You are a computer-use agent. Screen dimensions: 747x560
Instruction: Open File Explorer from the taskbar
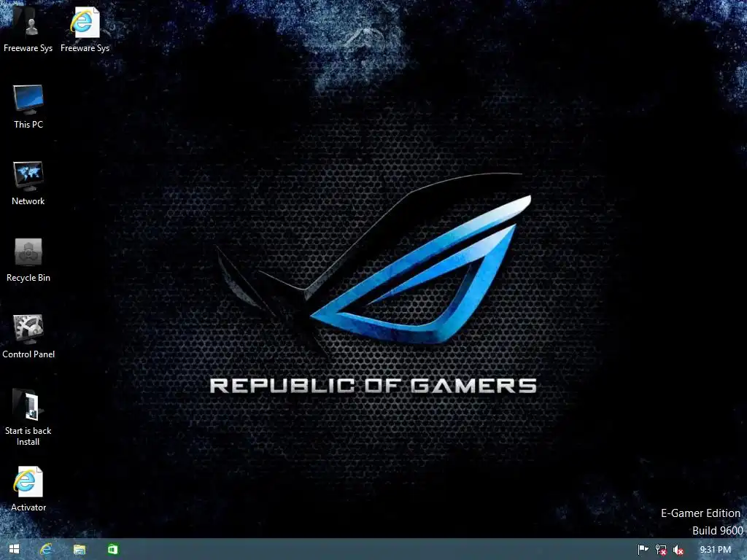[x=79, y=549]
